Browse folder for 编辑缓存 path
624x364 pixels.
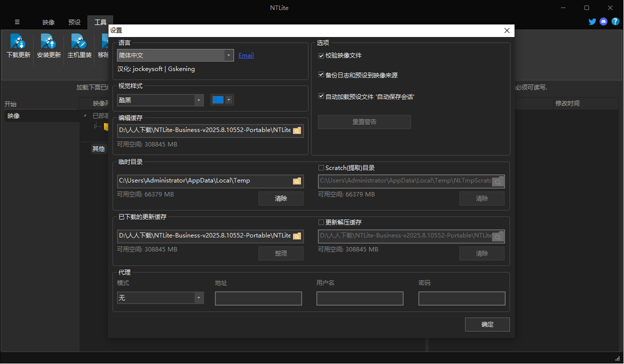(x=297, y=131)
